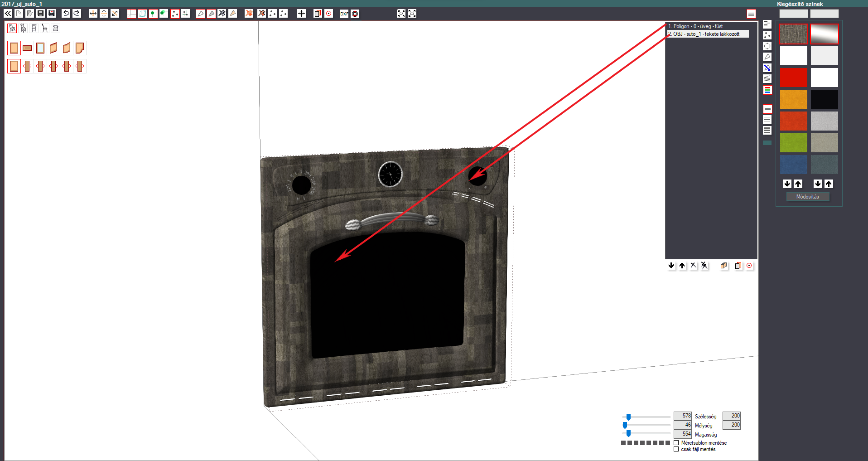Viewport: 868px width, 461px height.
Task: Click the crosshair center tool icon
Action: (301, 14)
